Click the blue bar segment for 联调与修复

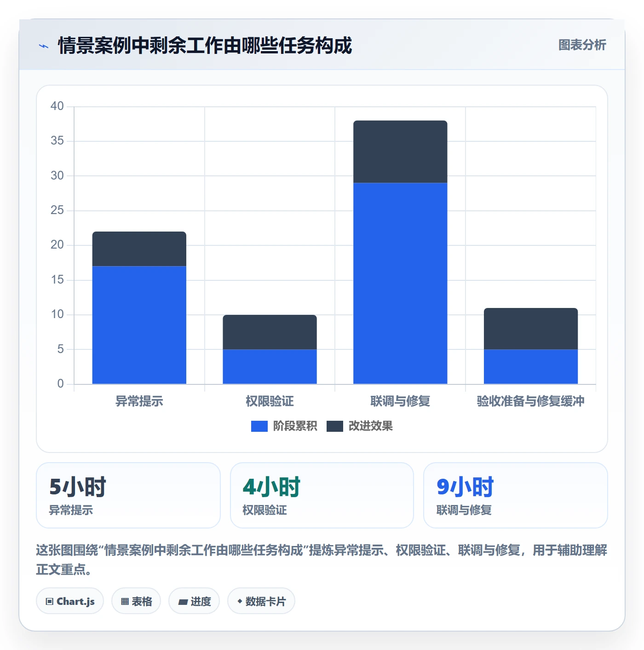400,284
